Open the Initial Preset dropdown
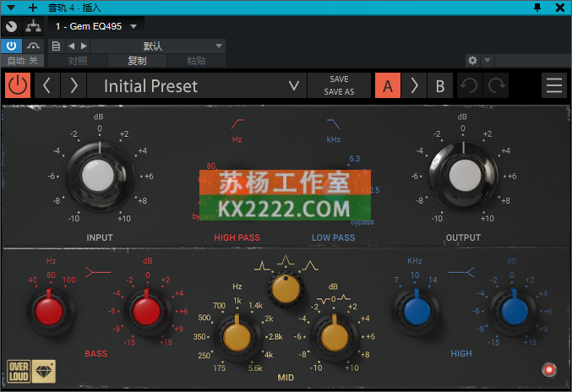 click(x=197, y=85)
